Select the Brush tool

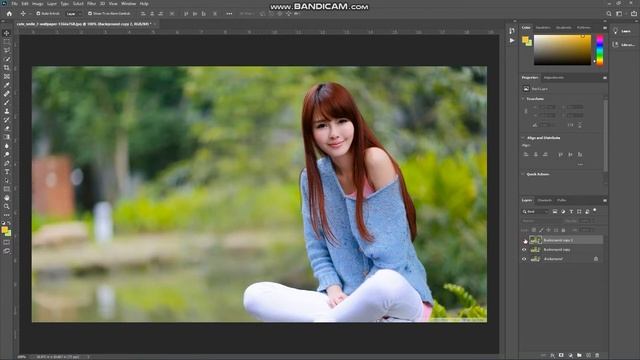point(7,102)
